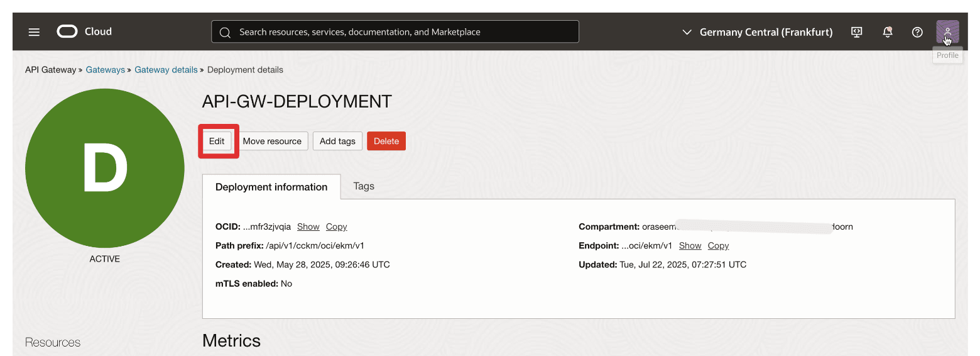Image resolution: width=980 pixels, height=356 pixels.
Task: Show the full Endpoint URL
Action: click(690, 245)
